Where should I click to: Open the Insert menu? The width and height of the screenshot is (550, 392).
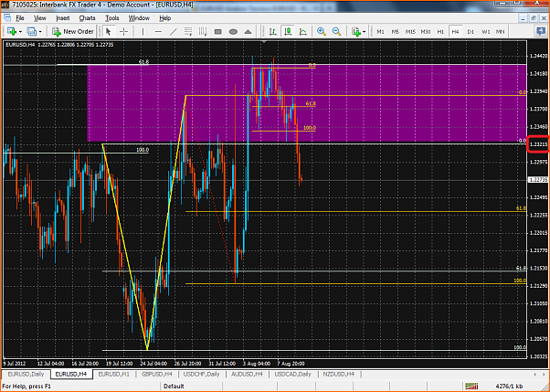(63, 18)
